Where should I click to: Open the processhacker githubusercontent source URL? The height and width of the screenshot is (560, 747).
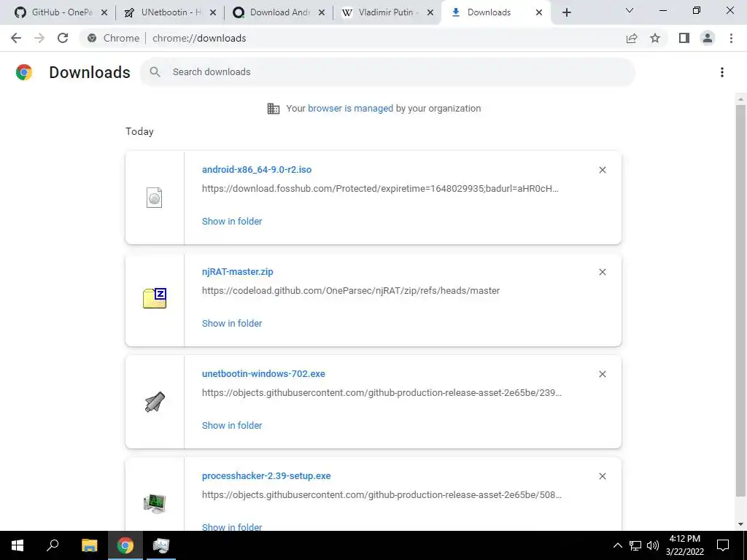[x=382, y=495]
